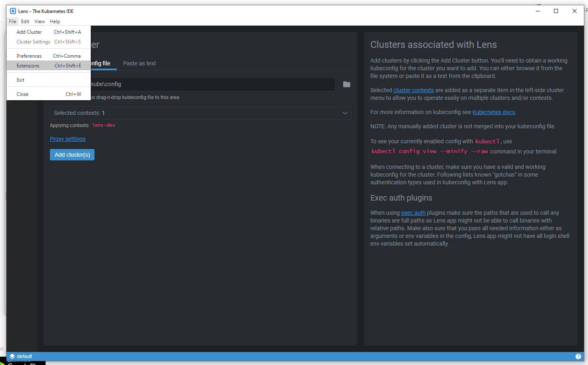
Task: Open the Edit menu
Action: tap(25, 21)
